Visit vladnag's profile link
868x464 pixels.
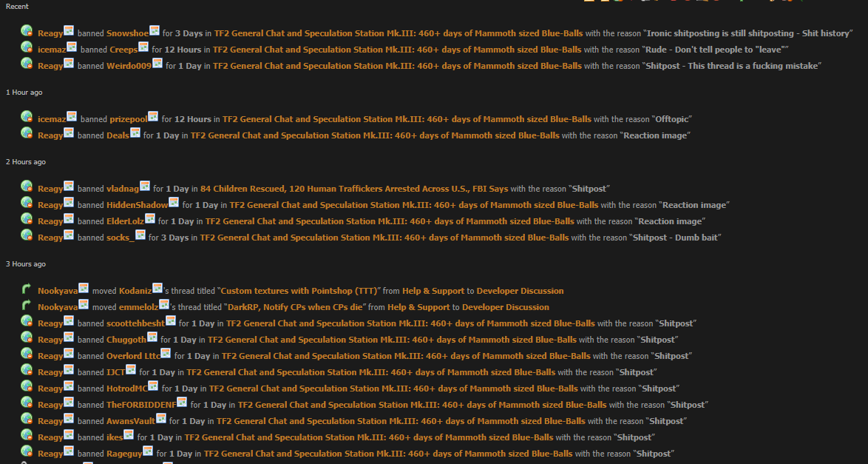click(123, 189)
